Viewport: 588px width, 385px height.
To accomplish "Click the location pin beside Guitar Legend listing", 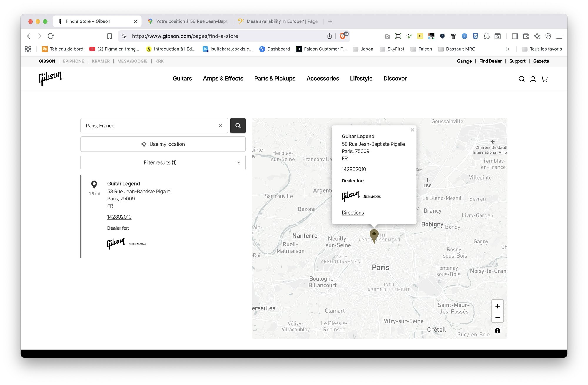I will (x=94, y=185).
